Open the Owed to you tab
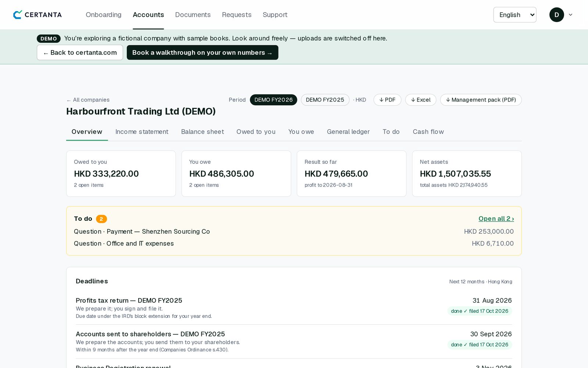 point(256,132)
